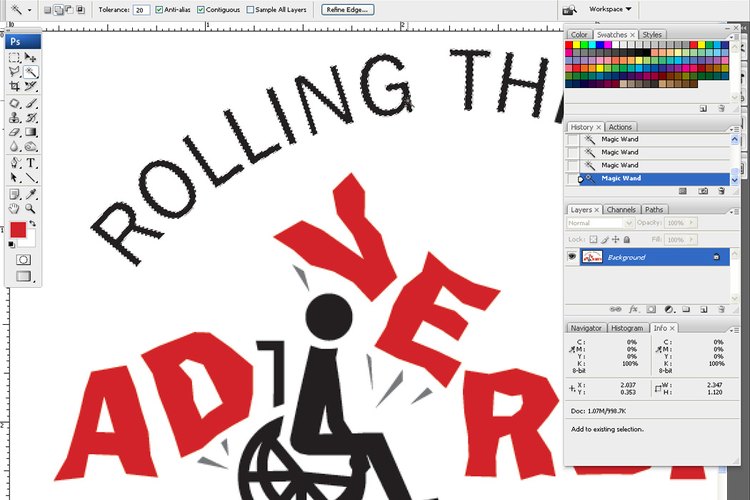
Task: Choose Add to selection mode
Action: click(x=58, y=10)
